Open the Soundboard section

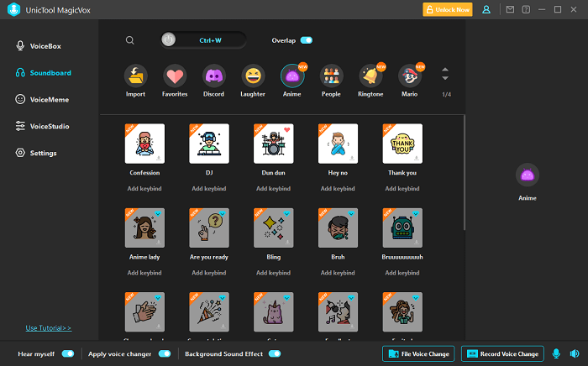pos(44,73)
